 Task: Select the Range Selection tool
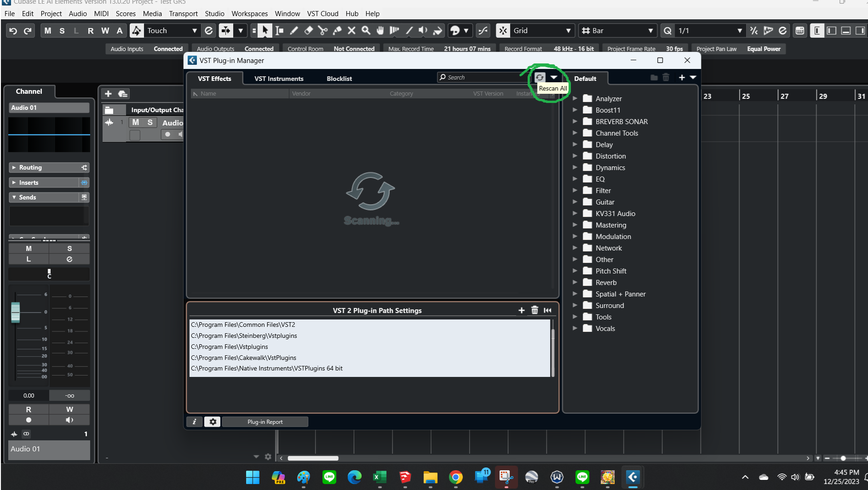[x=279, y=31]
